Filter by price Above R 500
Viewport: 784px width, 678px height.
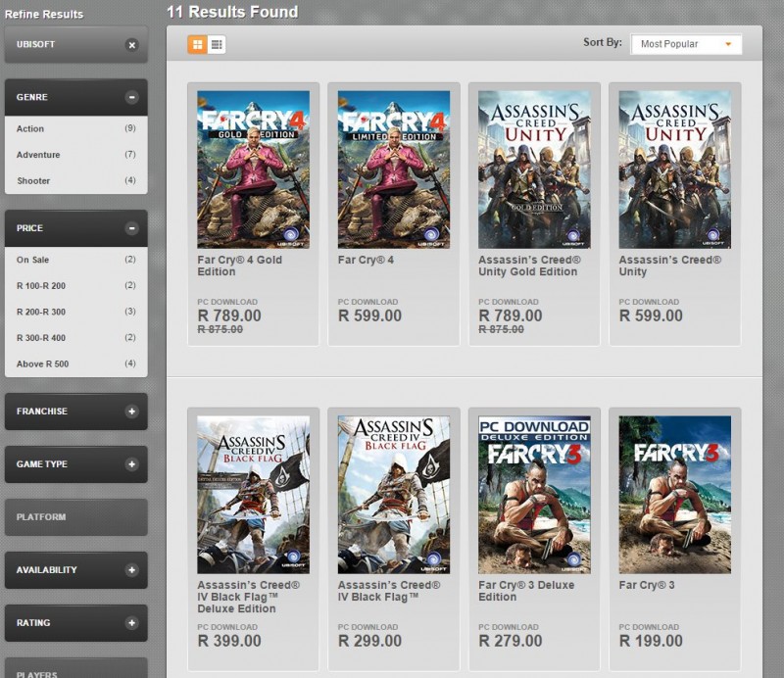click(76, 363)
